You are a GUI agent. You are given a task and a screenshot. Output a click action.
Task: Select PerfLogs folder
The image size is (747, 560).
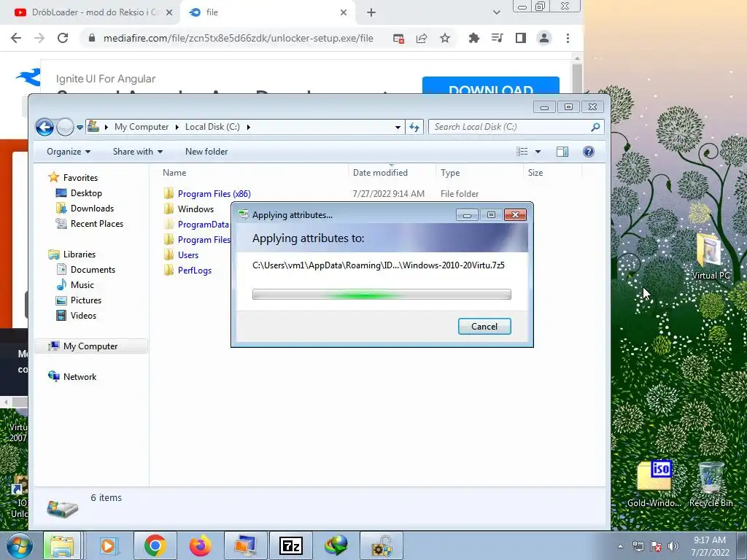(194, 270)
